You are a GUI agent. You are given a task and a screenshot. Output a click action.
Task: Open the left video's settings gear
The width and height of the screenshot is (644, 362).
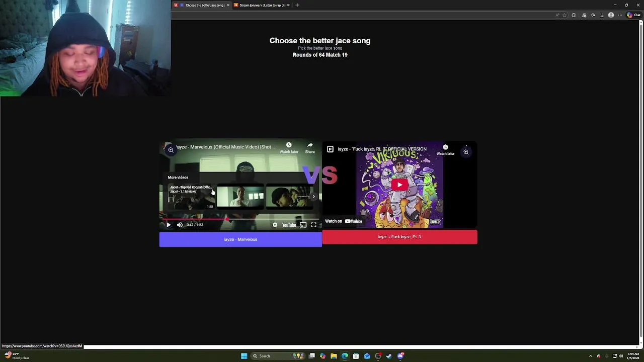(275, 225)
